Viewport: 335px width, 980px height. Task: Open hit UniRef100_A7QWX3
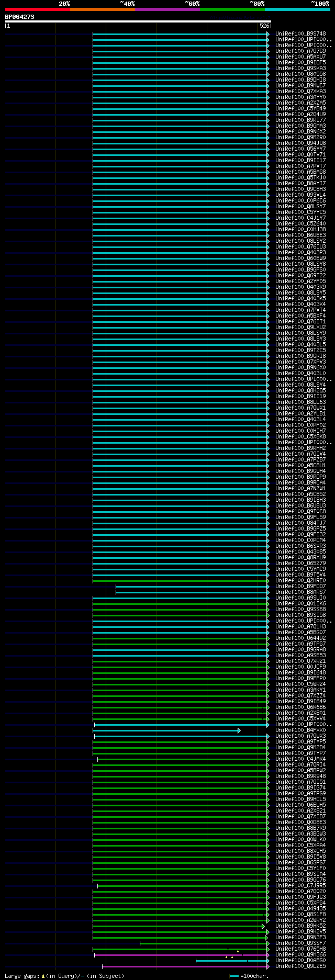pos(300,736)
